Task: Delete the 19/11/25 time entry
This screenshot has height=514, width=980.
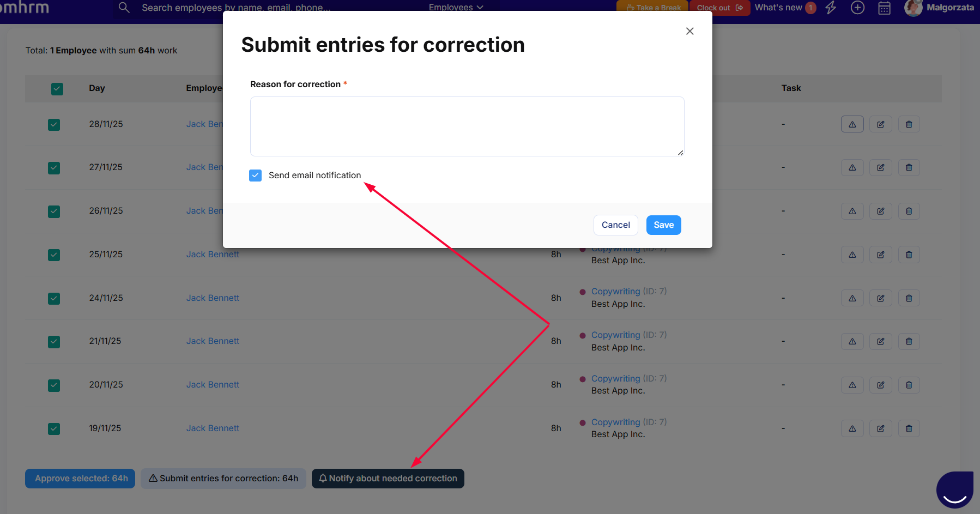Action: 909,428
